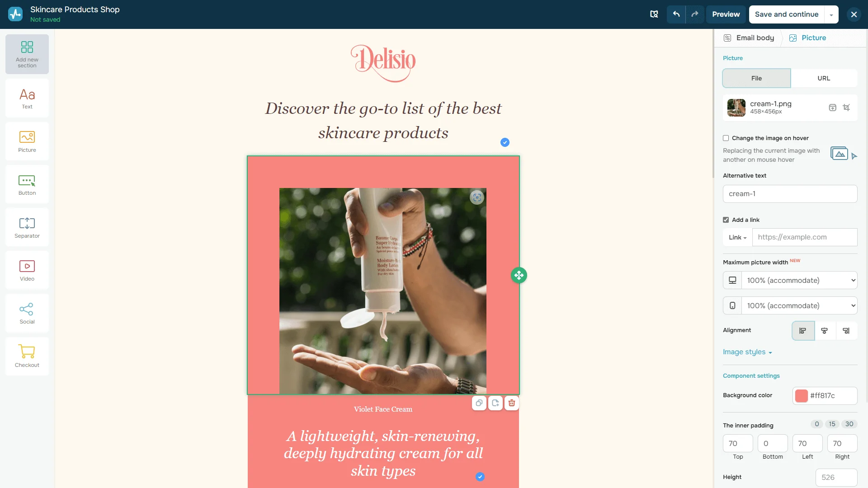Crop the cream-1.png image
868x488 pixels.
pyautogui.click(x=846, y=108)
